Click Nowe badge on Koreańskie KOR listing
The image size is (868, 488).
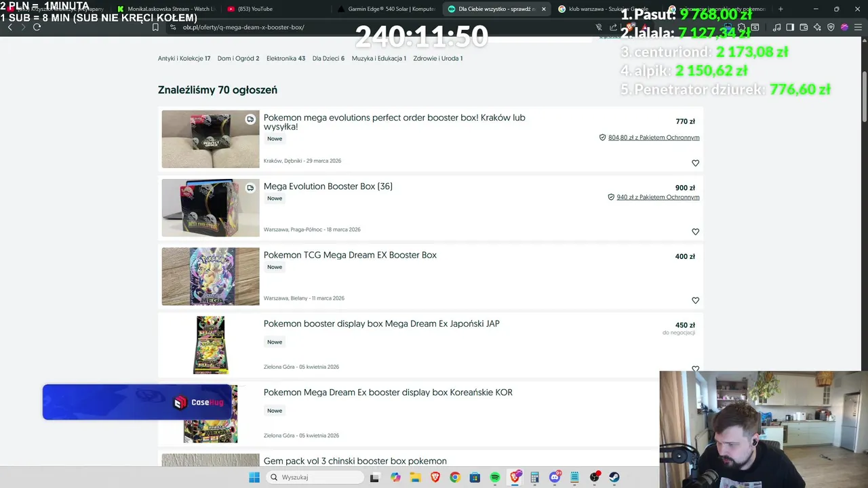point(275,411)
